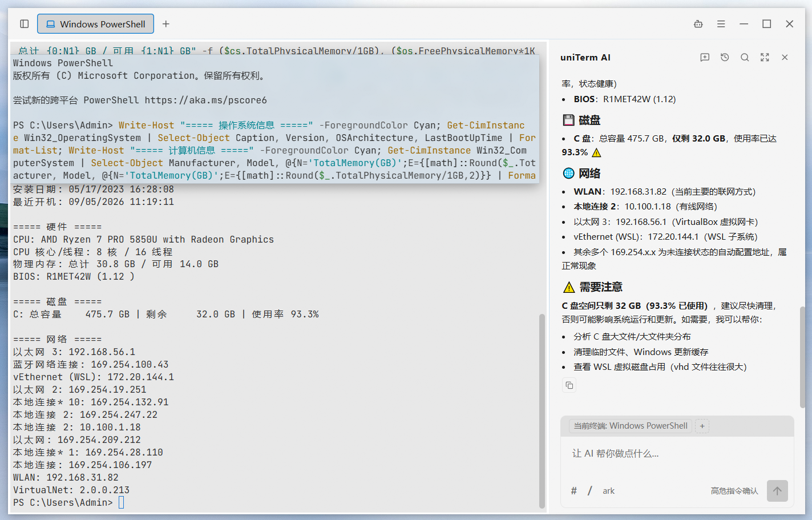Click the 以太网 3 VirtualBox bullet
812x520 pixels.
point(666,222)
